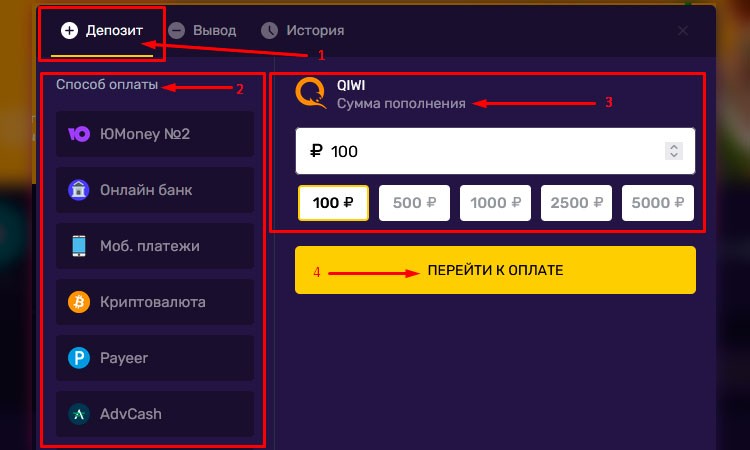Select the 100 ₽ preset amount
The width and height of the screenshot is (750, 450).
[333, 203]
